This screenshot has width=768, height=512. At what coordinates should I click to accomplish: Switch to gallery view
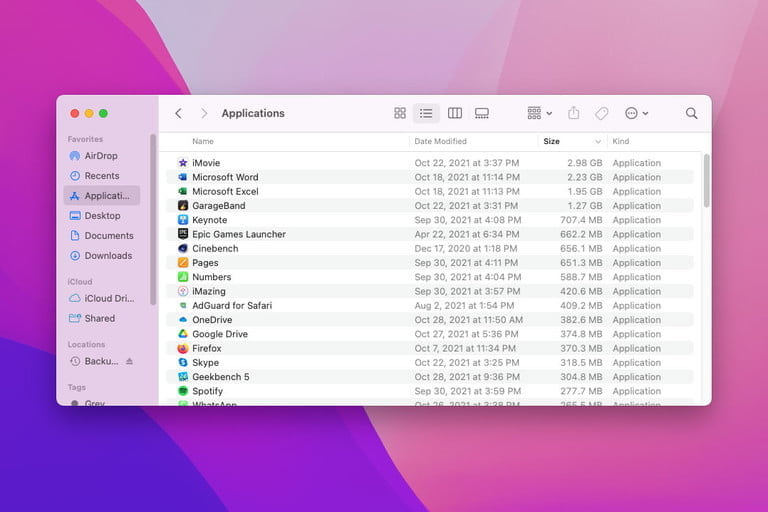(x=482, y=113)
